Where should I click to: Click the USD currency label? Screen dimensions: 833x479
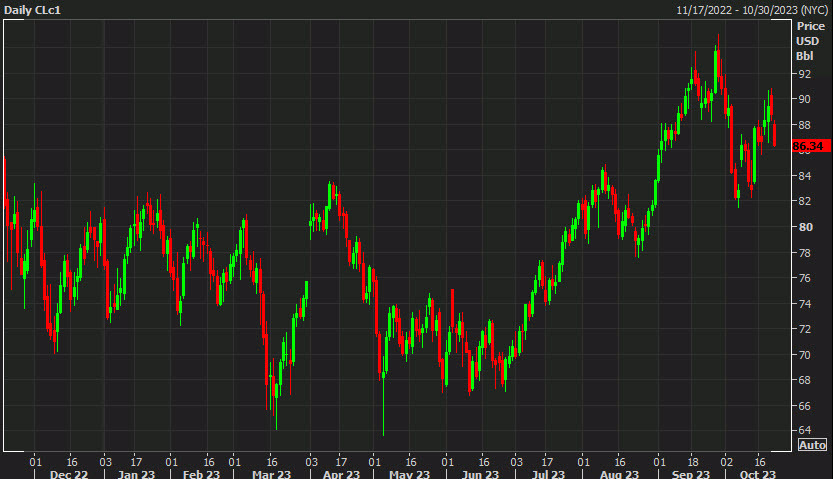pyautogui.click(x=808, y=41)
